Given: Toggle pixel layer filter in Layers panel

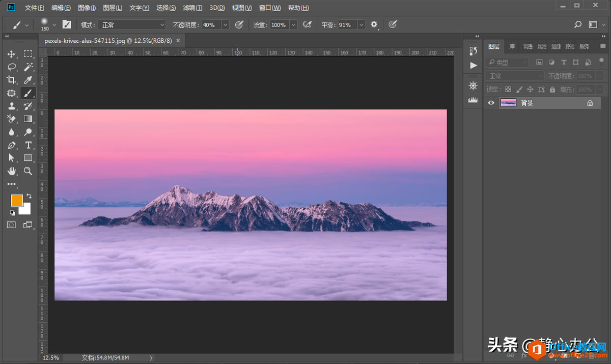Looking at the screenshot, I should pos(539,62).
